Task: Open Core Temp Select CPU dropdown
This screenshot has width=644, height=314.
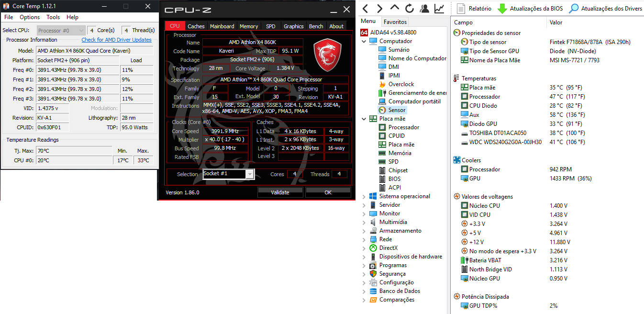Action: [61, 30]
